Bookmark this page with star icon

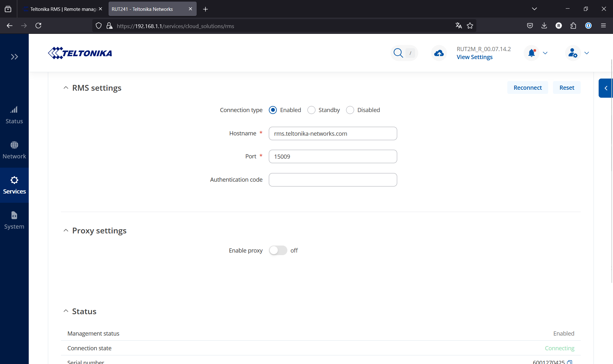click(x=470, y=26)
